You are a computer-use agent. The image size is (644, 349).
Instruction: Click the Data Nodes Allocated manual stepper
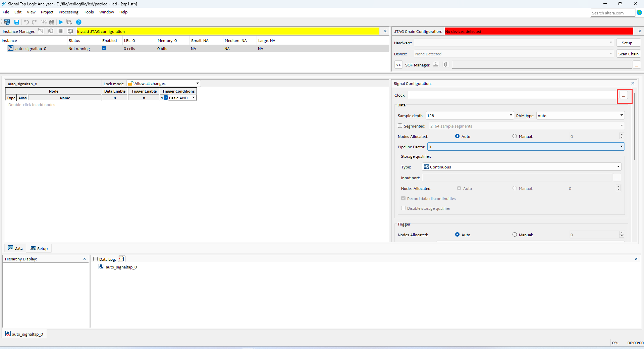[622, 136]
